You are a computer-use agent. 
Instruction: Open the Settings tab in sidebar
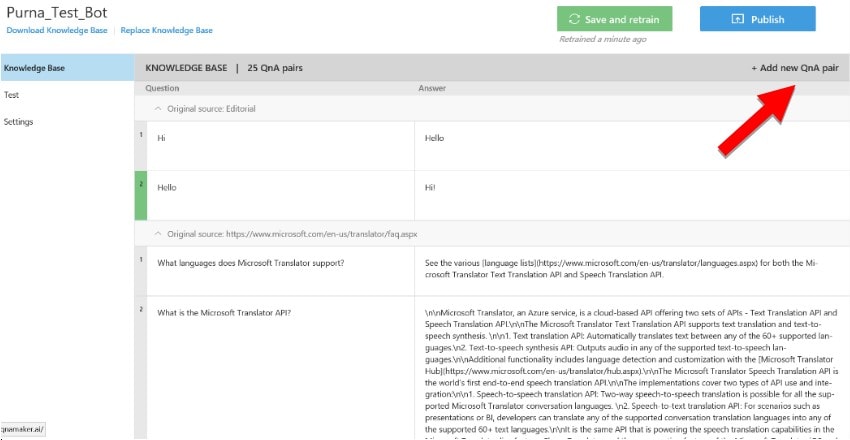coord(18,122)
